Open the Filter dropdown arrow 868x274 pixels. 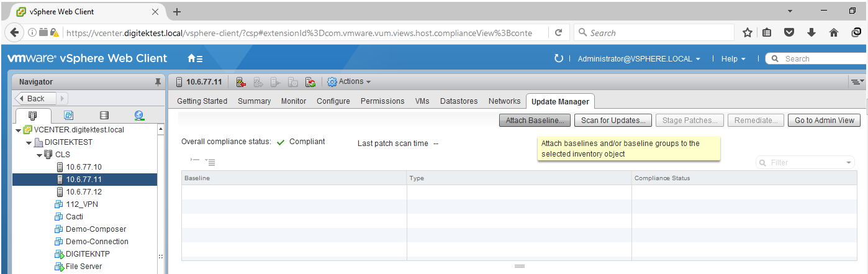849,163
